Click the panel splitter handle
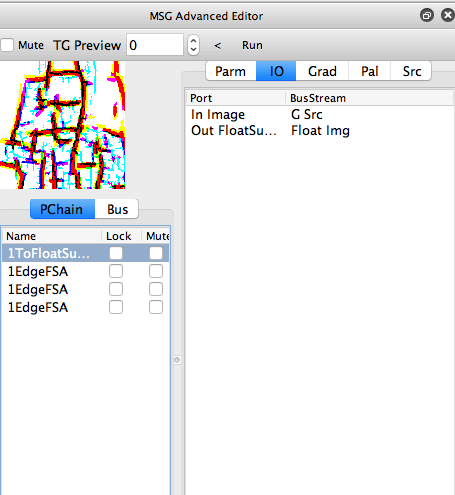The height and width of the screenshot is (495, 455). (177, 360)
